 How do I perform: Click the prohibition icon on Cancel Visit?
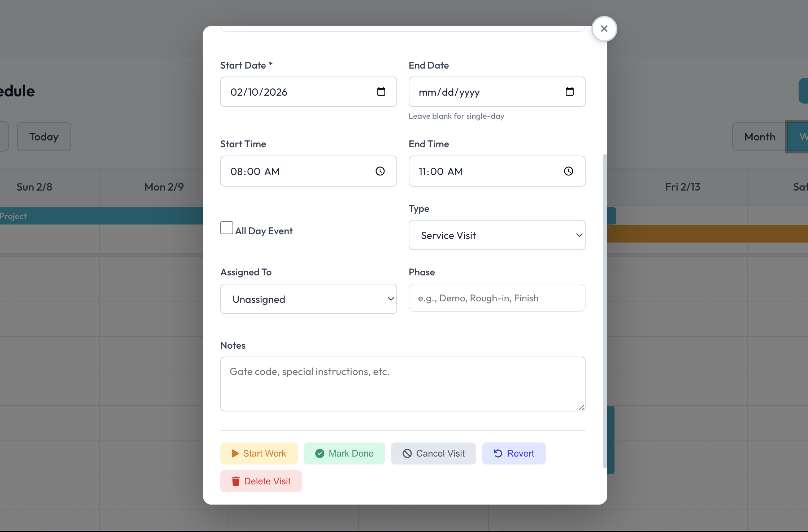click(x=408, y=453)
